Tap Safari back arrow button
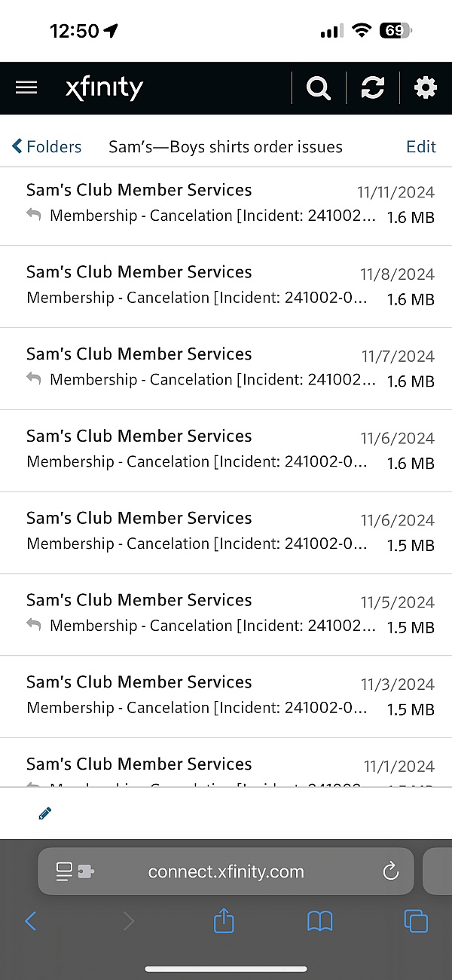Screen dimensions: 452x980 (31, 920)
